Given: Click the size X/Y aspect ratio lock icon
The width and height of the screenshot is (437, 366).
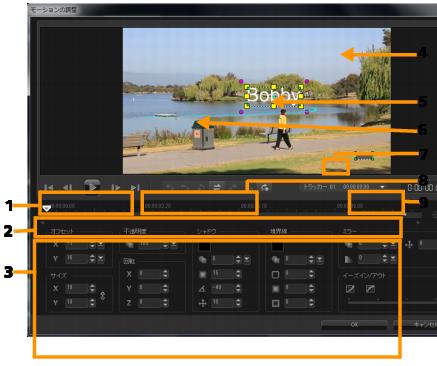Looking at the screenshot, I should pos(103,295).
